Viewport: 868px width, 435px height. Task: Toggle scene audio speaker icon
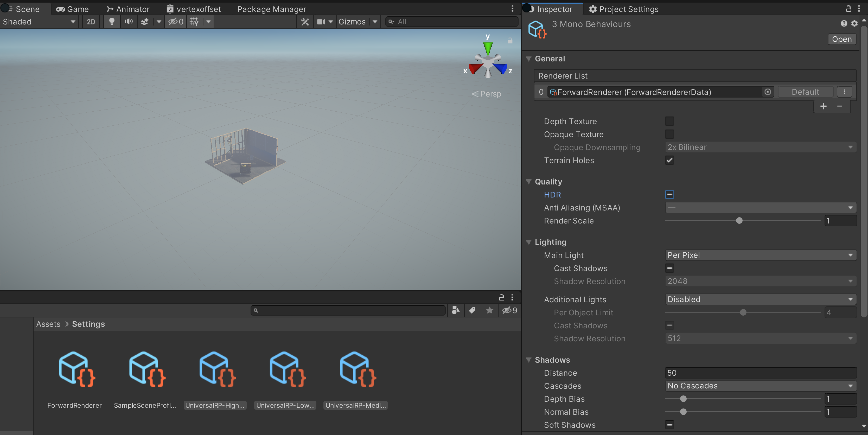click(128, 22)
